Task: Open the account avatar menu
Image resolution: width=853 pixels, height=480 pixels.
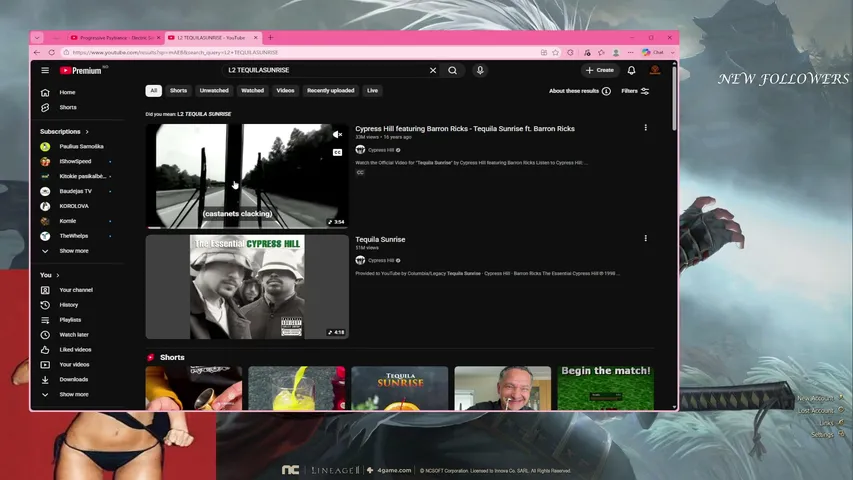Action: [x=655, y=70]
